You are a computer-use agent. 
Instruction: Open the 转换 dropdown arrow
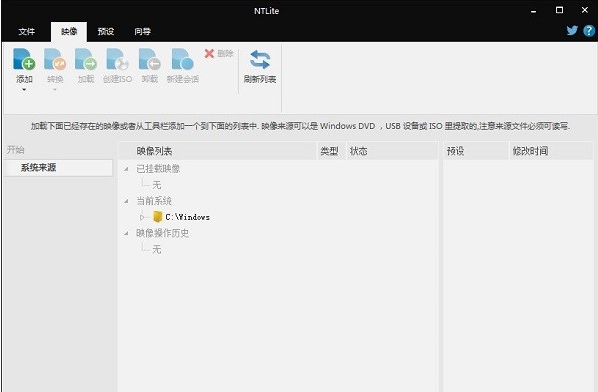pos(55,90)
